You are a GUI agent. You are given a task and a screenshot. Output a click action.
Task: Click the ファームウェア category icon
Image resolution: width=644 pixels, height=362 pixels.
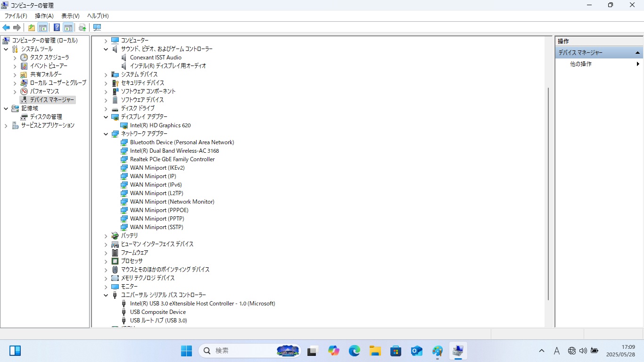pos(115,253)
